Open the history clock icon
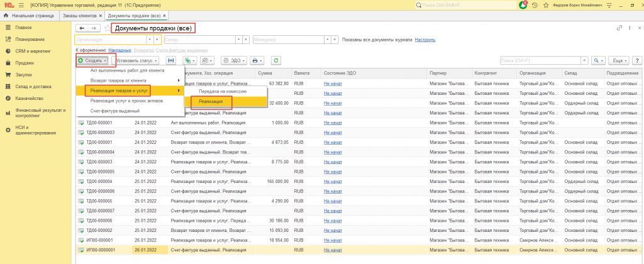Screen dimensions: 644x264 (x=535, y=5)
